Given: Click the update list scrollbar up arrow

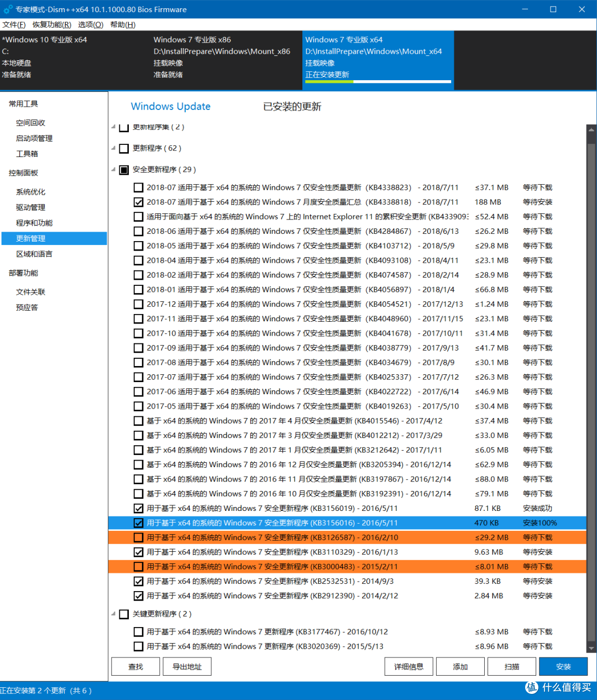Looking at the screenshot, I should tap(591, 130).
